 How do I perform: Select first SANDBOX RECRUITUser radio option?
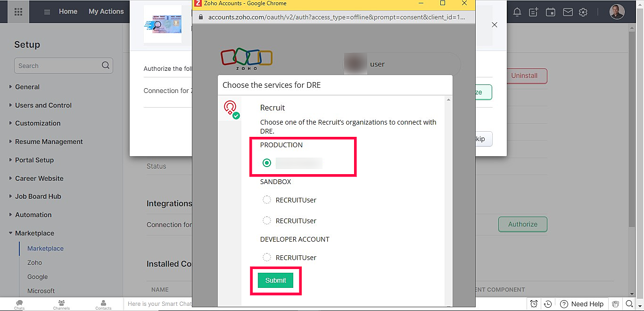[x=267, y=200]
